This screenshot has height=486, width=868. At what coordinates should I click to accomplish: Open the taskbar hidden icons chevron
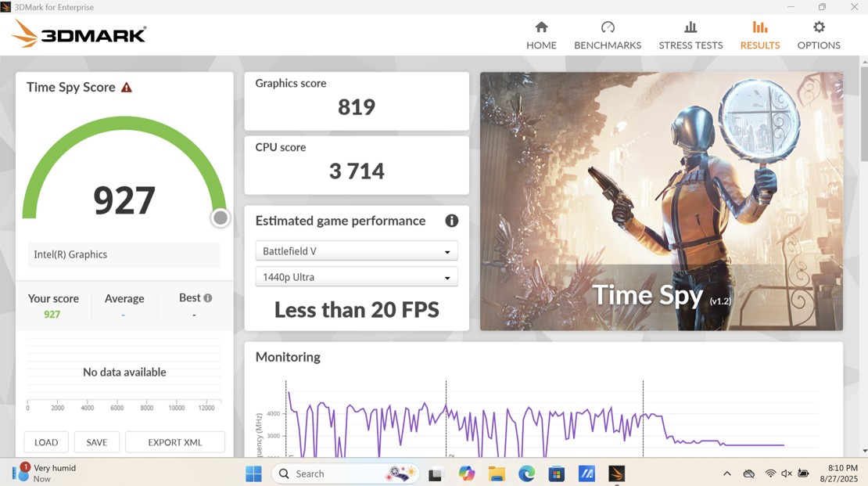coord(726,473)
